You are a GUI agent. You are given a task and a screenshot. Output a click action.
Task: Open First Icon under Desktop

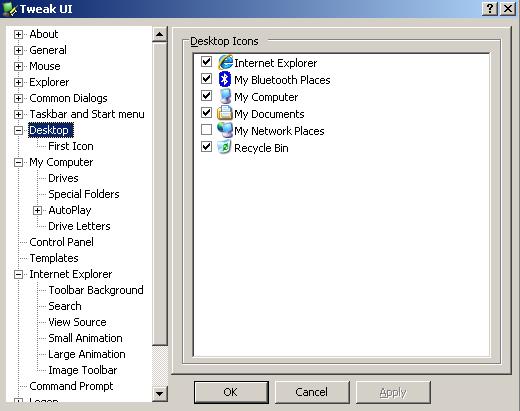tap(71, 146)
